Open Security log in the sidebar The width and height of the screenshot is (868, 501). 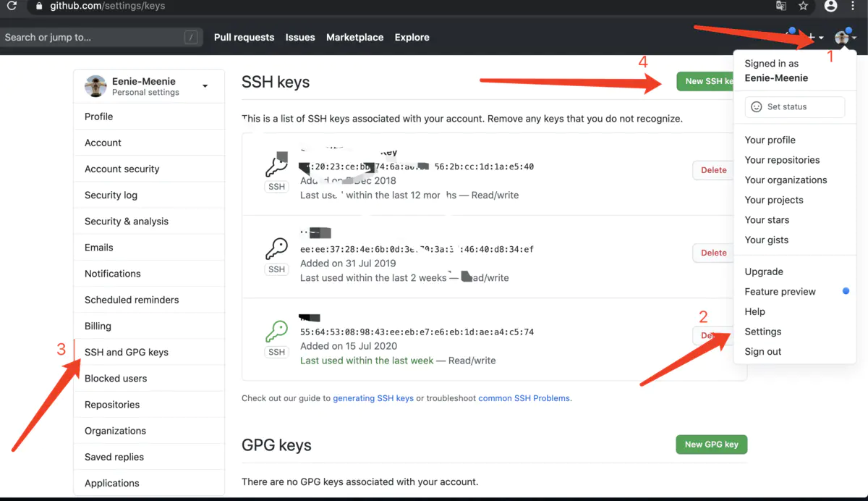coord(149,195)
